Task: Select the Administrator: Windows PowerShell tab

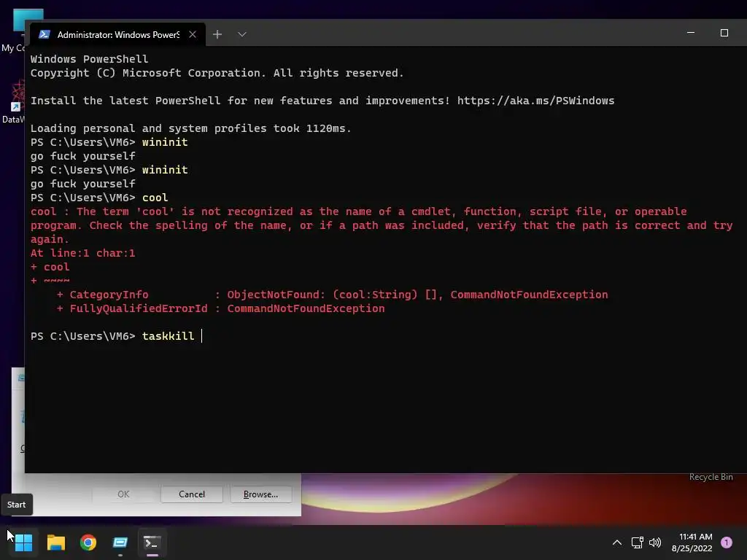Action: [x=117, y=34]
